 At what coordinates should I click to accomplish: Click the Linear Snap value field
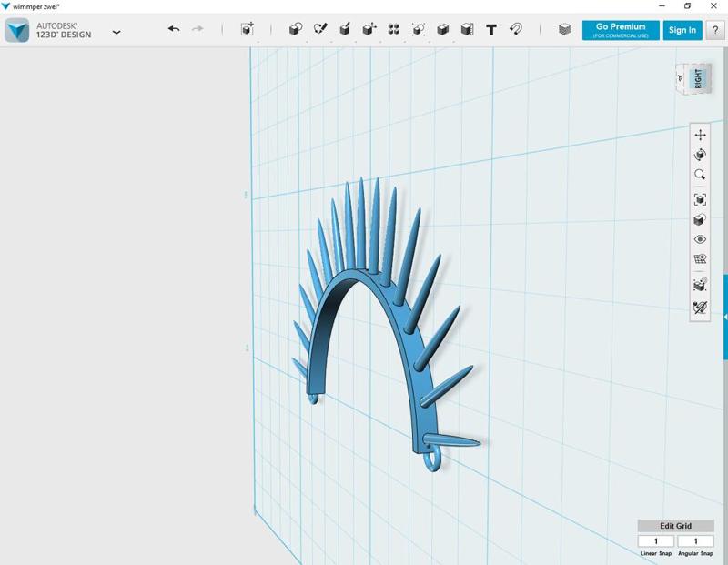(x=656, y=541)
